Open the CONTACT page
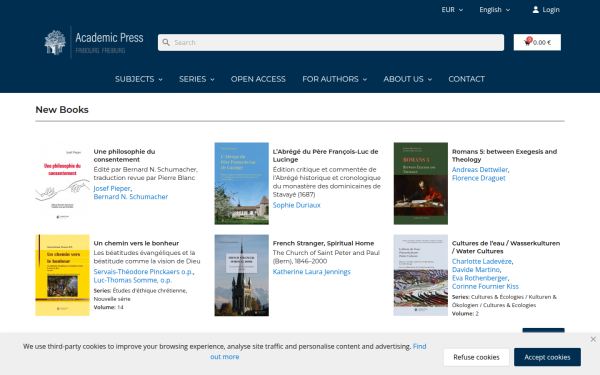 [x=466, y=79]
